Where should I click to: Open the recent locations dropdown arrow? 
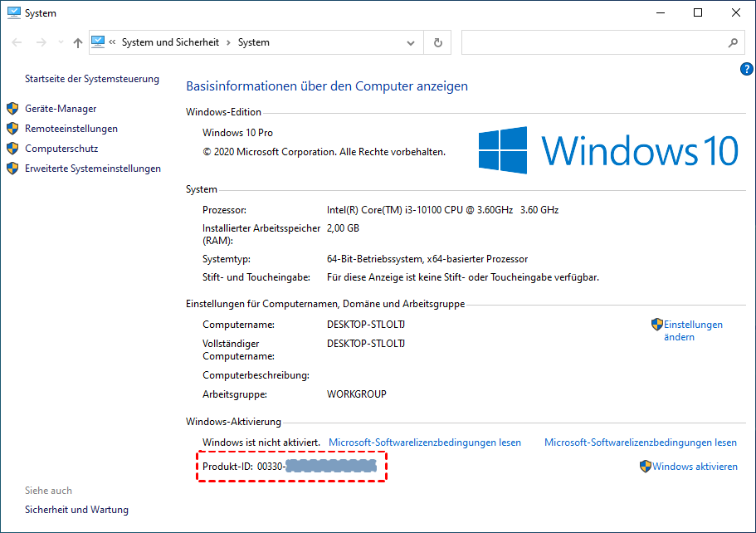tap(61, 42)
